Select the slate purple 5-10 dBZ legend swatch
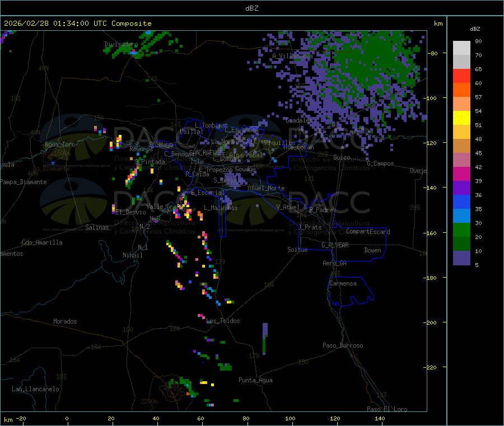 (461, 258)
